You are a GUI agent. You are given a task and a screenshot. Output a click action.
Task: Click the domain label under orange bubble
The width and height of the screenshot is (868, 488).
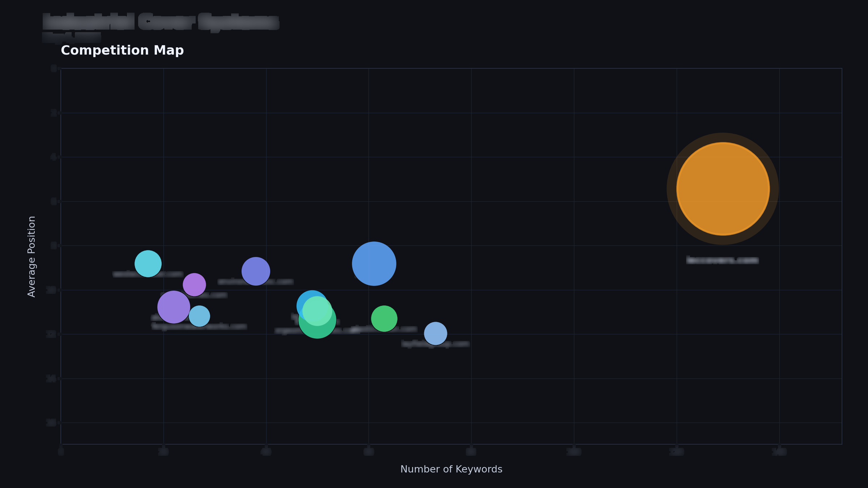coord(723,260)
